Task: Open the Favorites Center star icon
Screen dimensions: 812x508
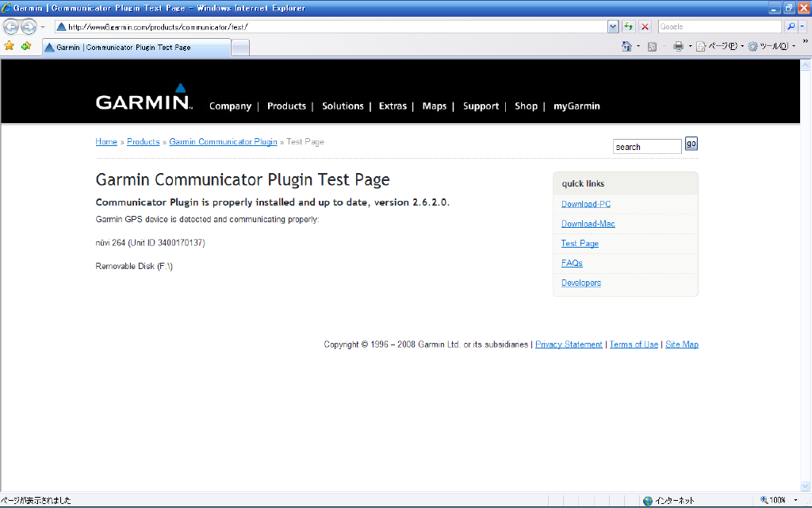Action: coord(10,47)
